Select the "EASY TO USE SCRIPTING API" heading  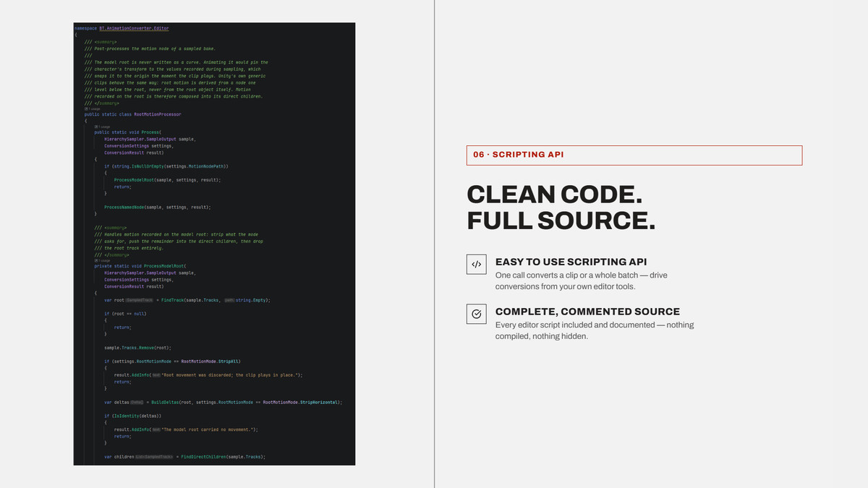(x=571, y=262)
